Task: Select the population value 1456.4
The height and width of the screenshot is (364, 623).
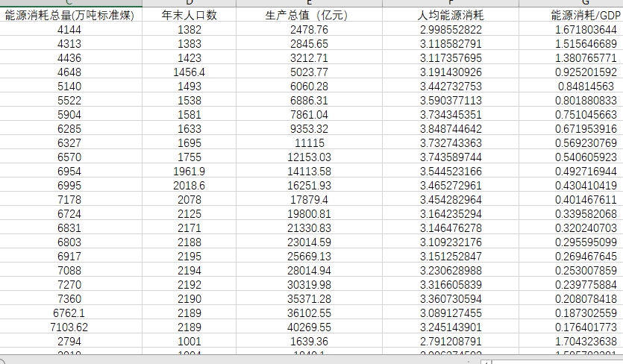Action: [189, 72]
